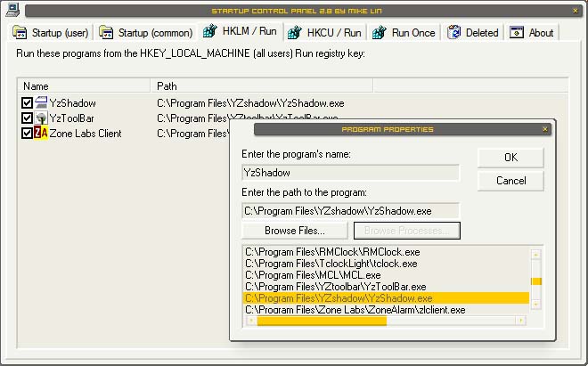Click the About tab window icon
The height and width of the screenshot is (366, 588).
(517, 33)
